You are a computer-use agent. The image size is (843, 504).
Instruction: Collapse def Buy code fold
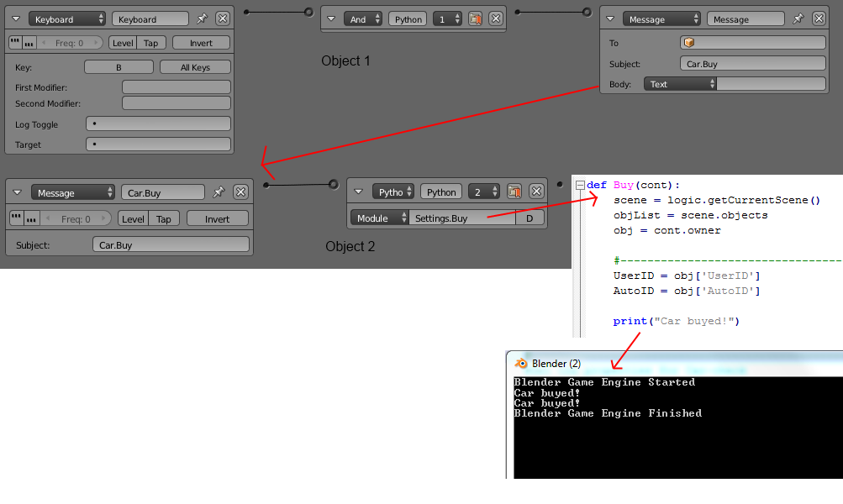click(x=580, y=186)
